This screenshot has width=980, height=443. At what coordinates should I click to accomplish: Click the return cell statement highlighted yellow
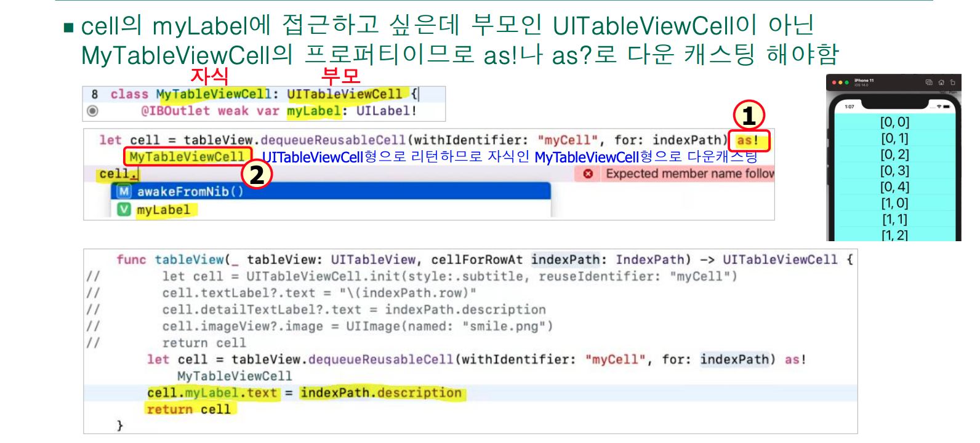click(188, 409)
